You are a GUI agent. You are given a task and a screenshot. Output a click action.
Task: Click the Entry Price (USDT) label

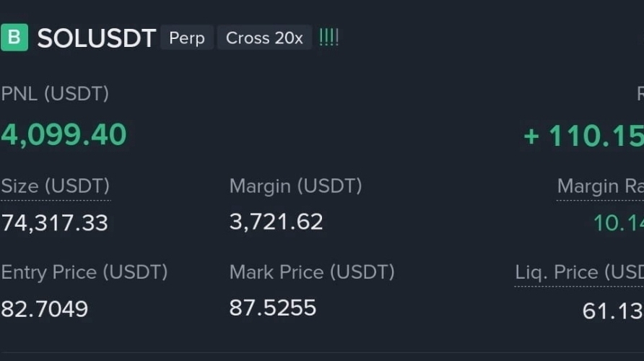[84, 272]
